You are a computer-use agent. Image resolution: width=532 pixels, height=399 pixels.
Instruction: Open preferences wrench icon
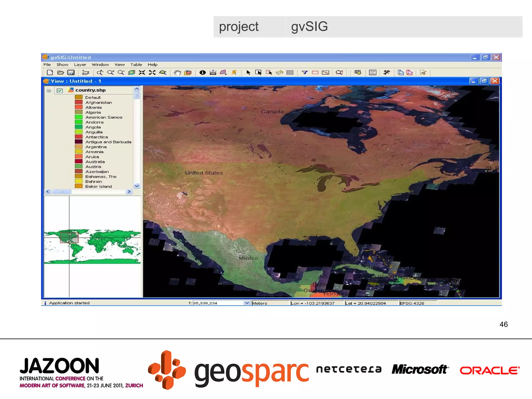[x=387, y=72]
